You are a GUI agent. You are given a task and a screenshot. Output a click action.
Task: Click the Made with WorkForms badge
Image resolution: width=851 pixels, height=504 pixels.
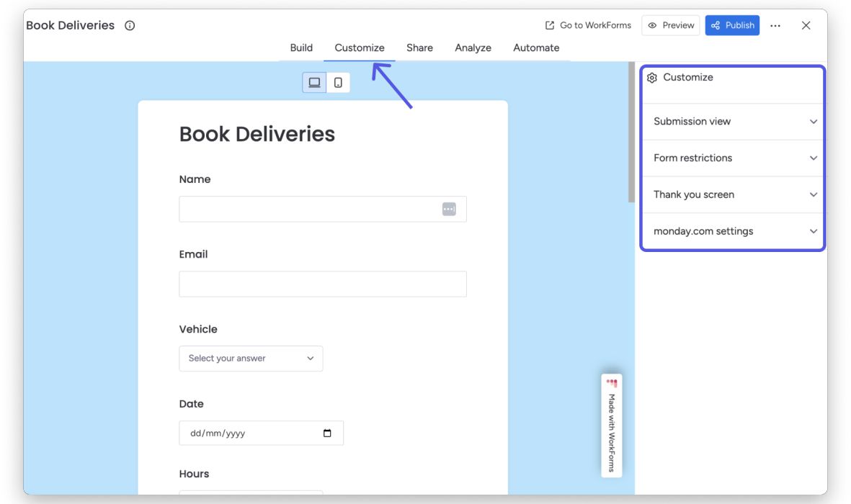click(612, 426)
